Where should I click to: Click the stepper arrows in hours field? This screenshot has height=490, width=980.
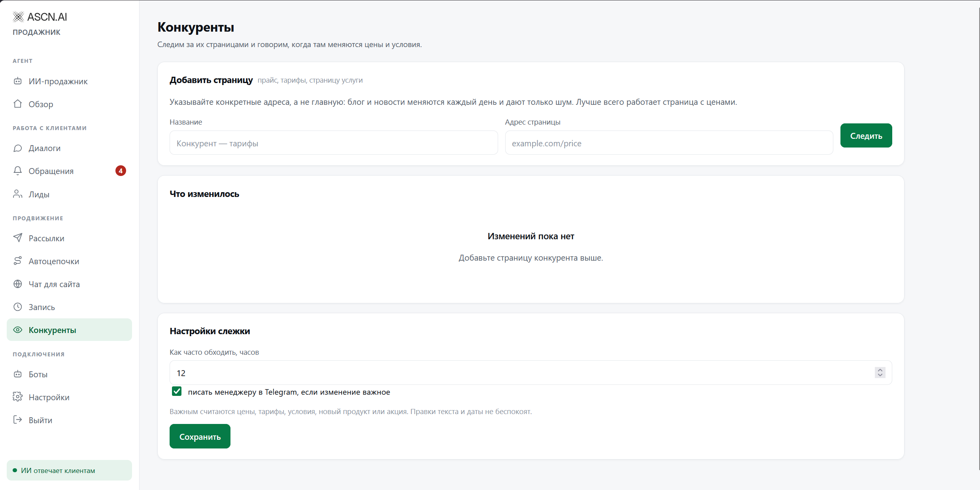pyautogui.click(x=880, y=373)
